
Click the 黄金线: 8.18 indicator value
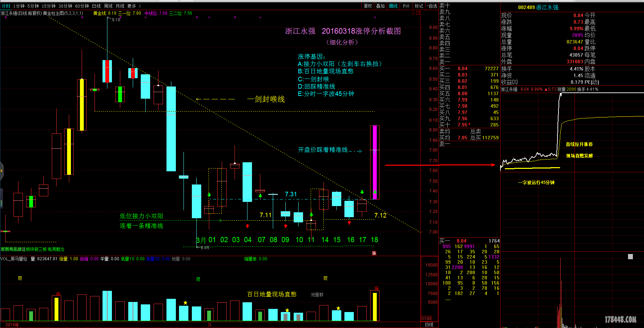pos(105,13)
